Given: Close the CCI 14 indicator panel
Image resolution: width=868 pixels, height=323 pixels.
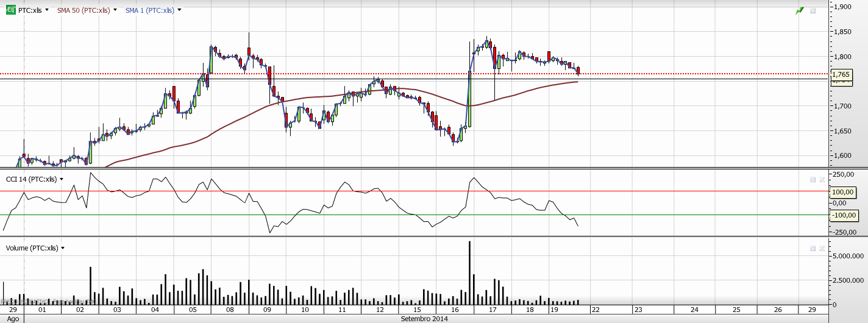Looking at the screenshot, I should coord(822,179).
